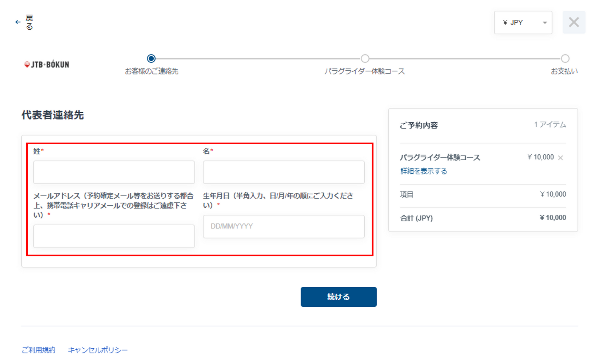
Task: Close the booking dialog with the X
Action: point(573,22)
